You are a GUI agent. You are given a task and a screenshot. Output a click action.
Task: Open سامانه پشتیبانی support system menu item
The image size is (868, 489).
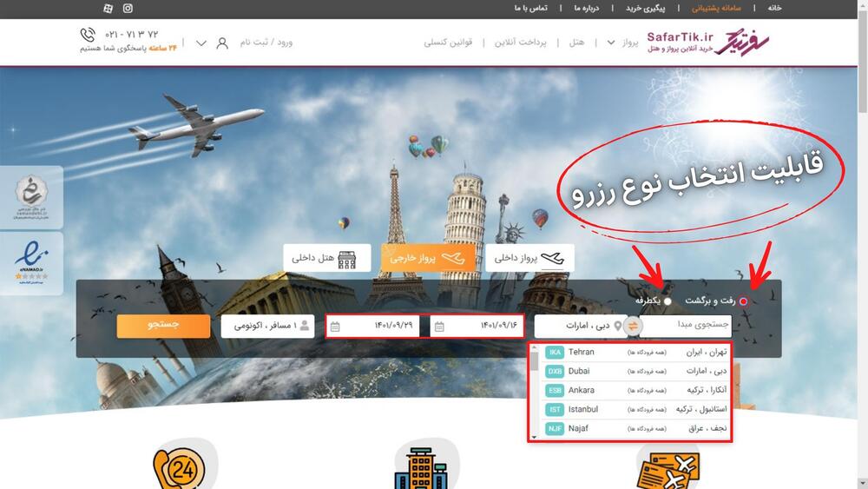tap(716, 9)
